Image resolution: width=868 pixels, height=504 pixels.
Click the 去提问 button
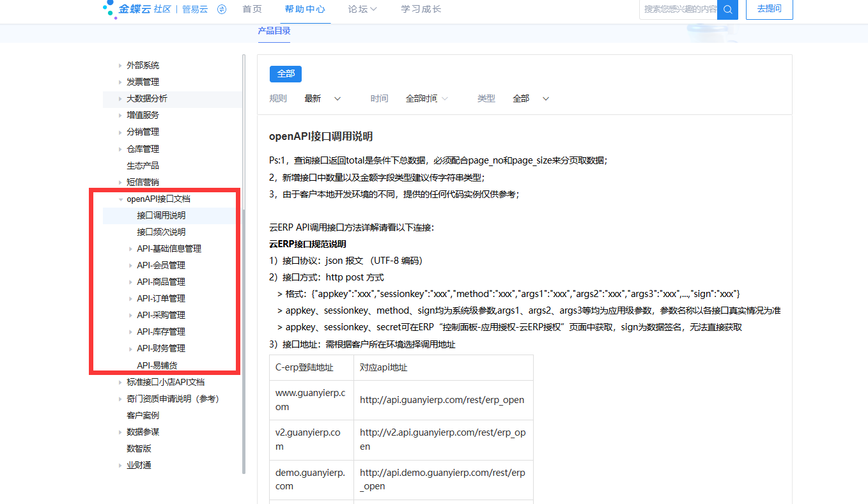coord(770,9)
